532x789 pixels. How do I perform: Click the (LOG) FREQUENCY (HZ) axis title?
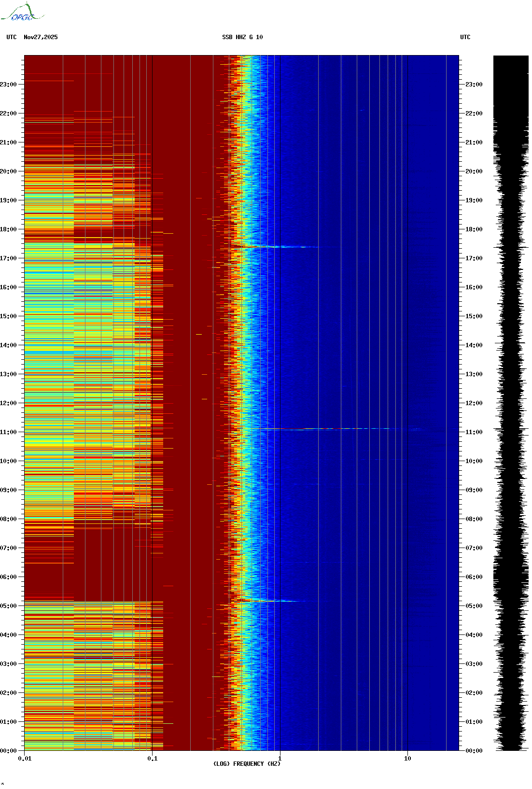(247, 764)
